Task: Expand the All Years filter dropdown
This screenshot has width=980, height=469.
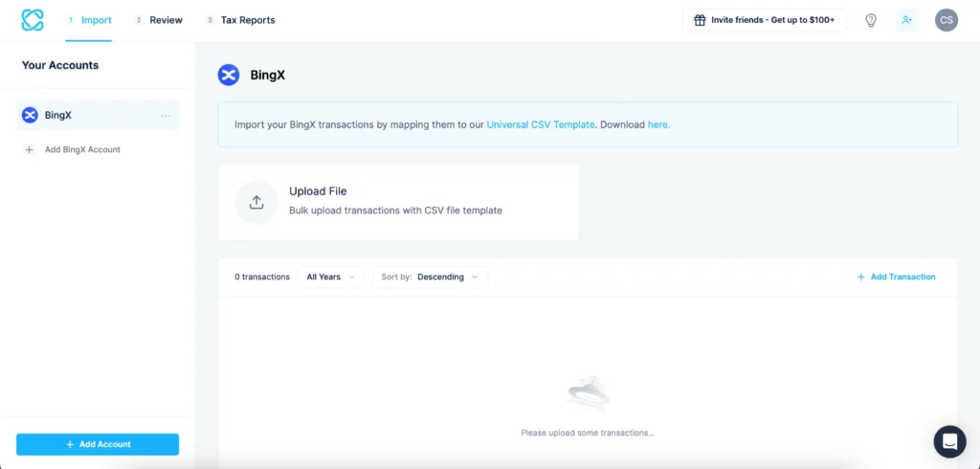Action: coord(330,277)
